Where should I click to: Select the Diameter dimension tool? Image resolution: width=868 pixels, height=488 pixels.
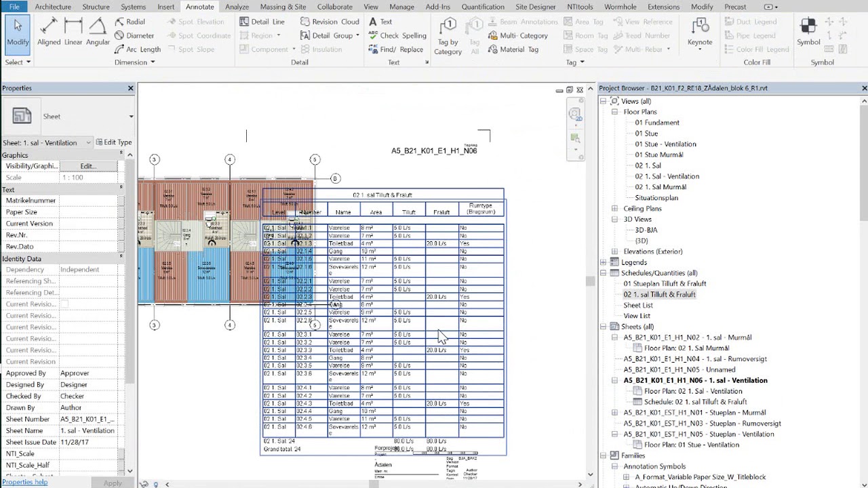(134, 35)
